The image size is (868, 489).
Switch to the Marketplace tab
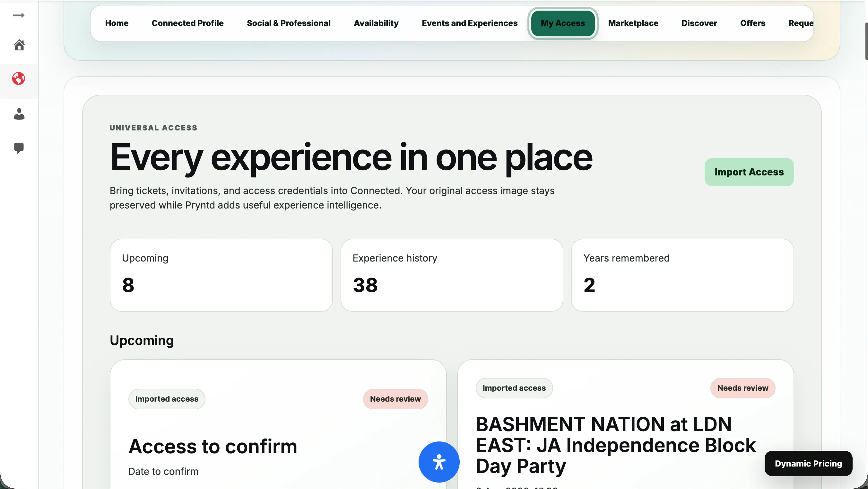coord(633,23)
